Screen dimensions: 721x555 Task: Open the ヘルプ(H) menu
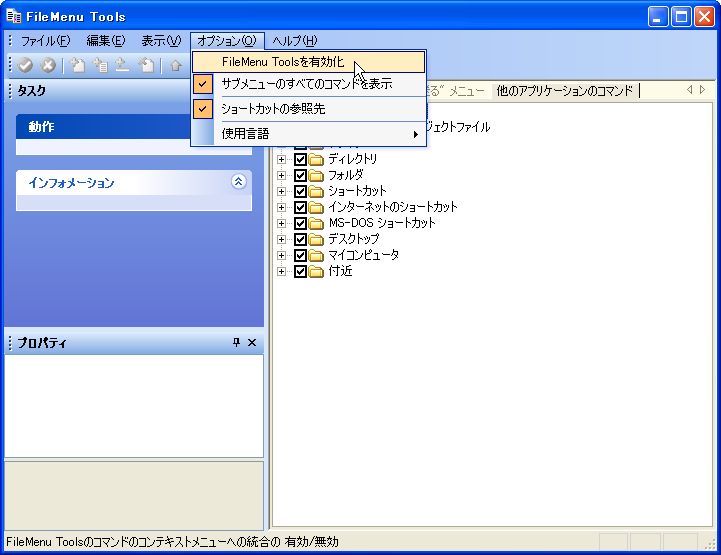[x=295, y=41]
